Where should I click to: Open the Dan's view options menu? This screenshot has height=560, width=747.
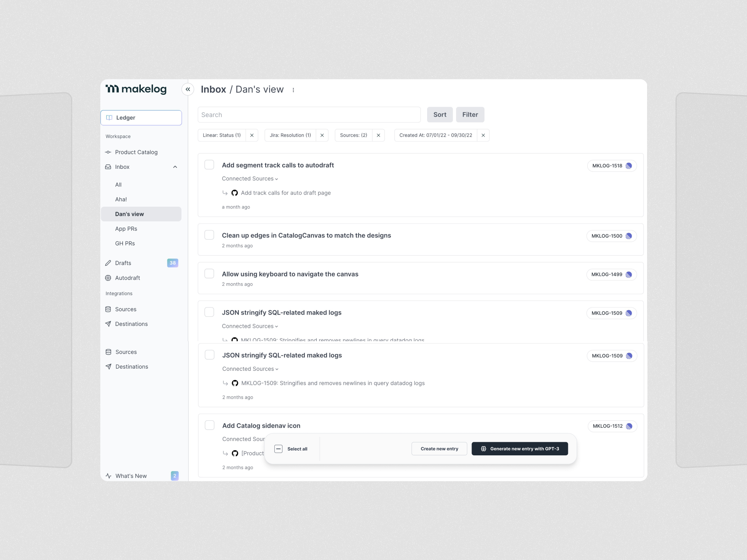[294, 90]
